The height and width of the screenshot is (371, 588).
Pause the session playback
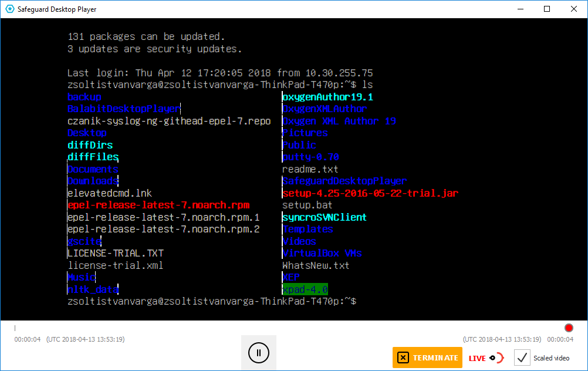pyautogui.click(x=258, y=353)
